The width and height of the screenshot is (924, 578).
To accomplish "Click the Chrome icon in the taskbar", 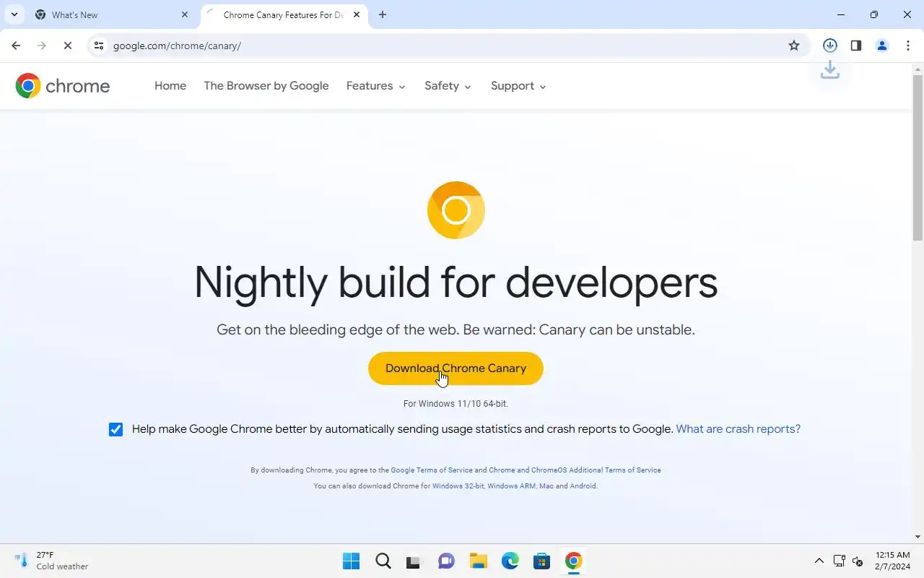I will point(574,561).
